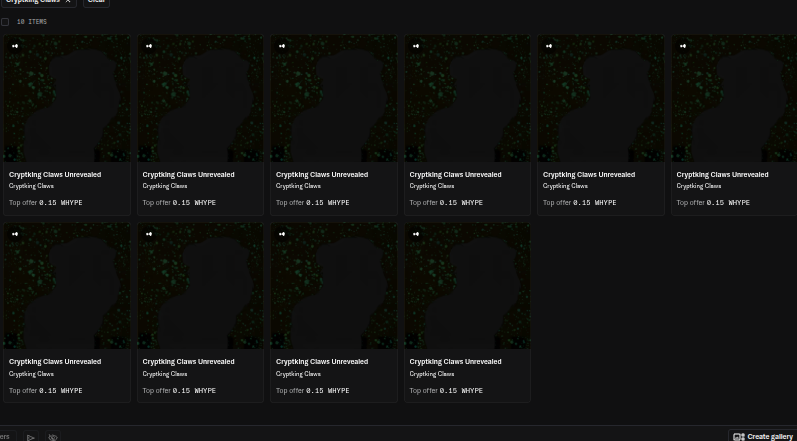
Task: Click chain badge icon on fourth top-row card
Action: click(x=416, y=46)
